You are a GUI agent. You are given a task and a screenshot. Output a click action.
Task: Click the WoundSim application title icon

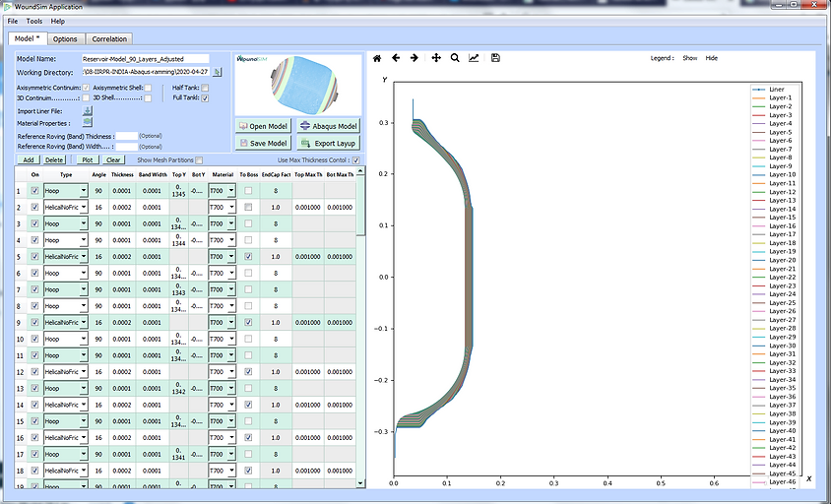8,6
